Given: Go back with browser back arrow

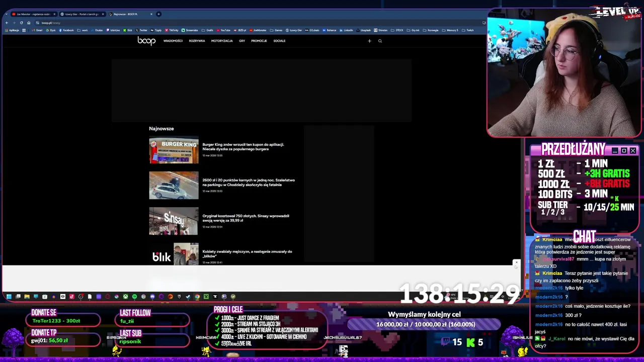Looking at the screenshot, I should (7, 23).
